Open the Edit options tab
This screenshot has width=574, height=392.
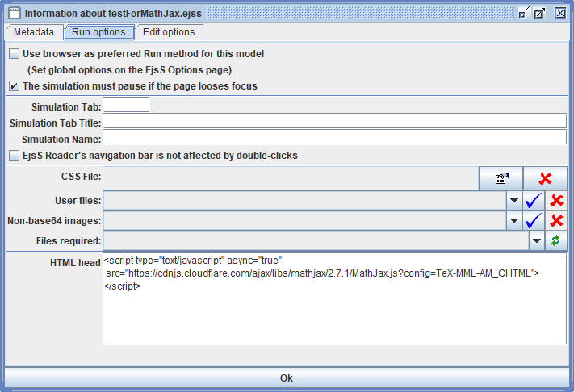(169, 32)
